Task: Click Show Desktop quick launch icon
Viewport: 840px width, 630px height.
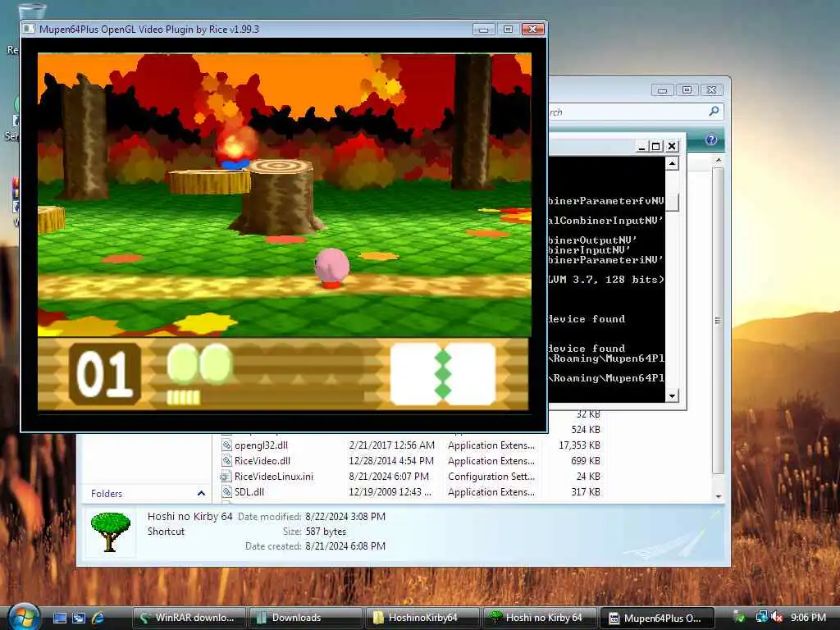Action: [x=59, y=618]
